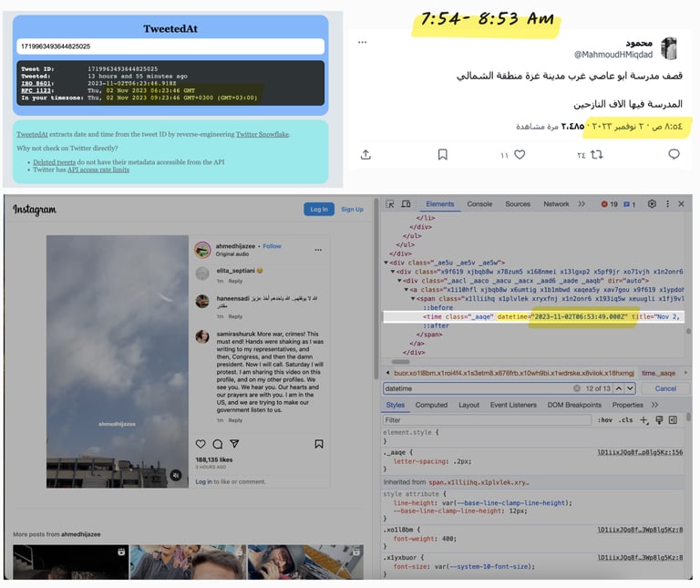This screenshot has width=700, height=588.
Task: Click the Styles Filter input field
Action: click(487, 420)
